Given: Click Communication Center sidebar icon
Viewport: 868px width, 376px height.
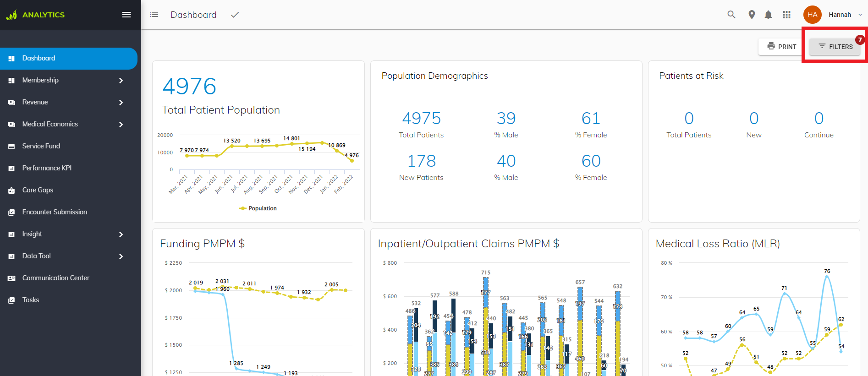Looking at the screenshot, I should tap(11, 278).
